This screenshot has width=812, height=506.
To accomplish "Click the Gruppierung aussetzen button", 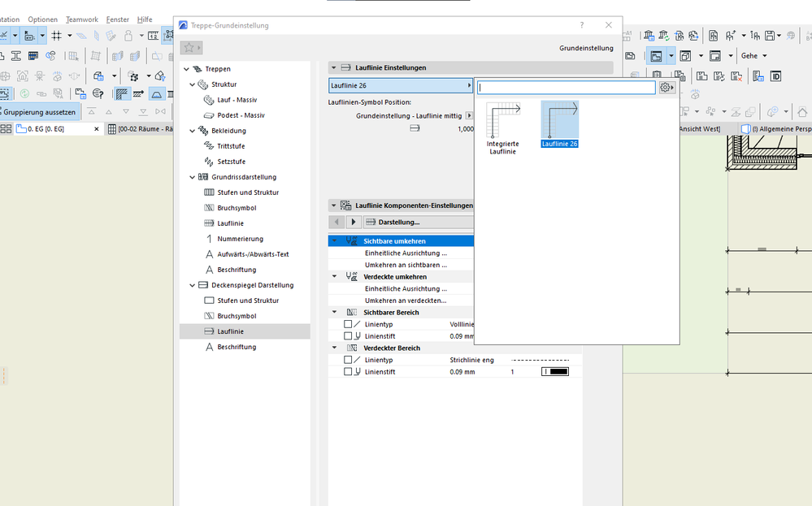I will [39, 112].
